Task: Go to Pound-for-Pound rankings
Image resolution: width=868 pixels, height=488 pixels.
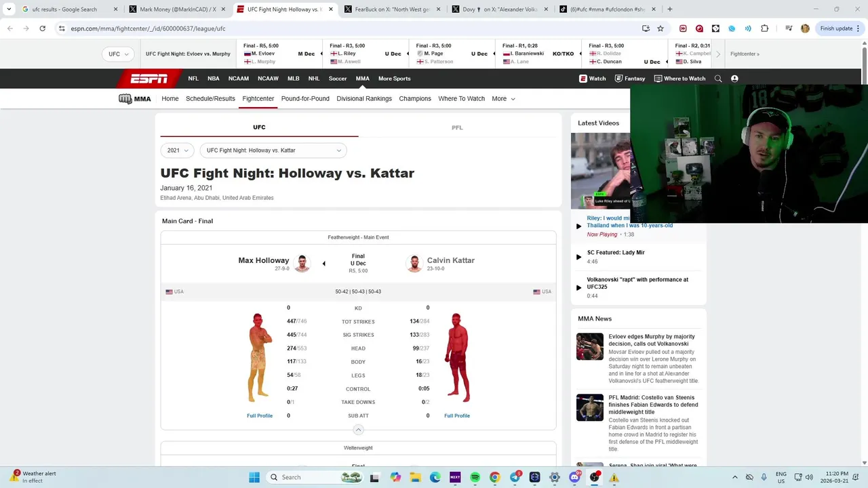Action: [305, 99]
